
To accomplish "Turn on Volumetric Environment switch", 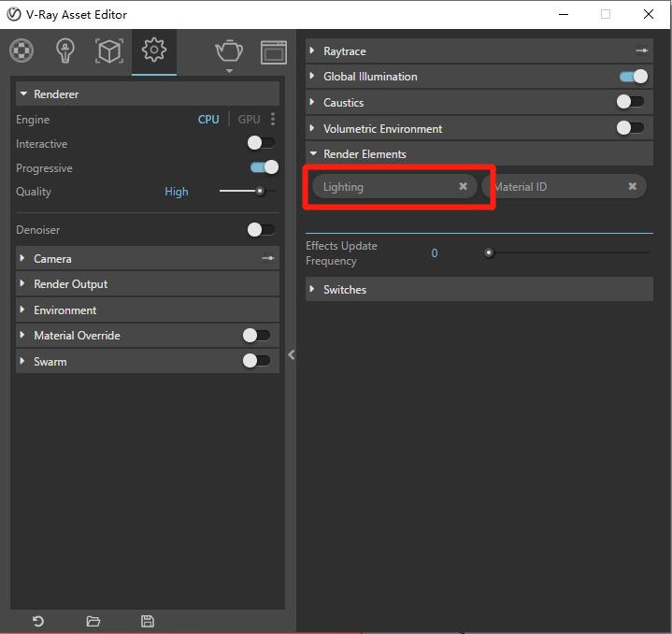I will pos(630,128).
